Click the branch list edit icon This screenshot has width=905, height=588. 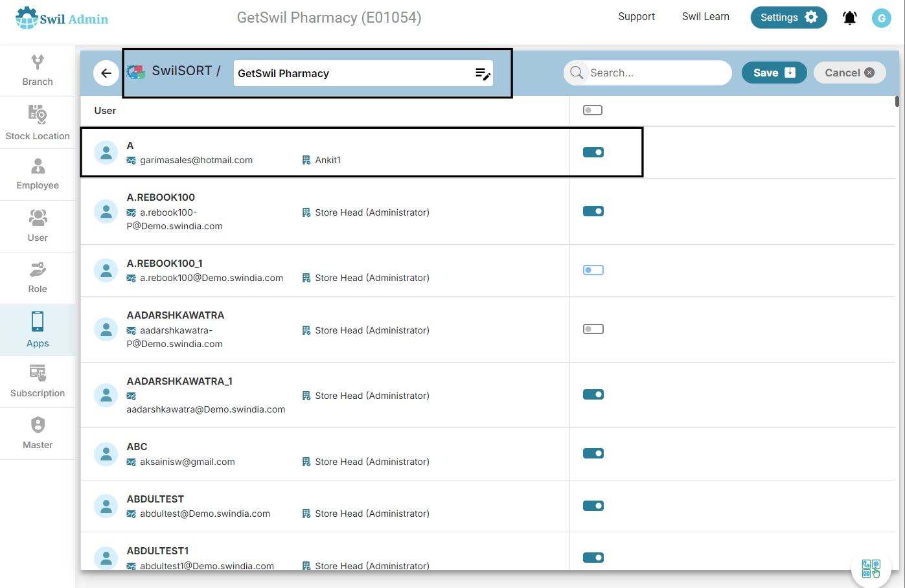483,74
